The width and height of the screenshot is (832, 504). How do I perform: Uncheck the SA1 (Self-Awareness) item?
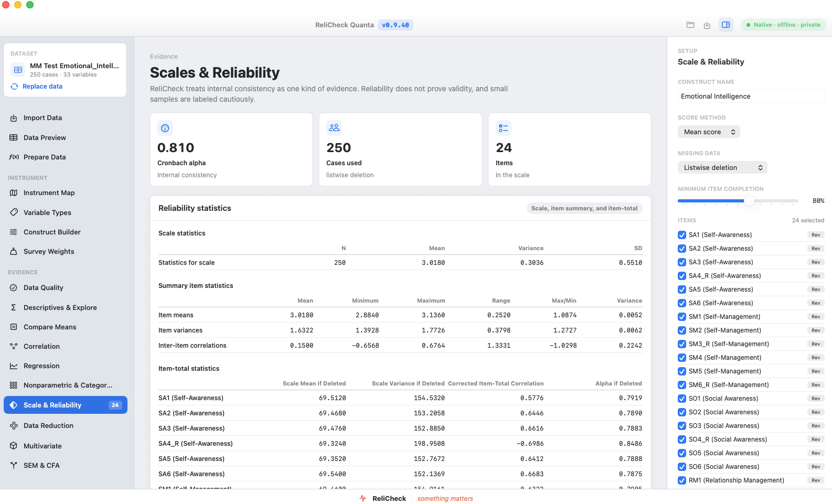[682, 235]
